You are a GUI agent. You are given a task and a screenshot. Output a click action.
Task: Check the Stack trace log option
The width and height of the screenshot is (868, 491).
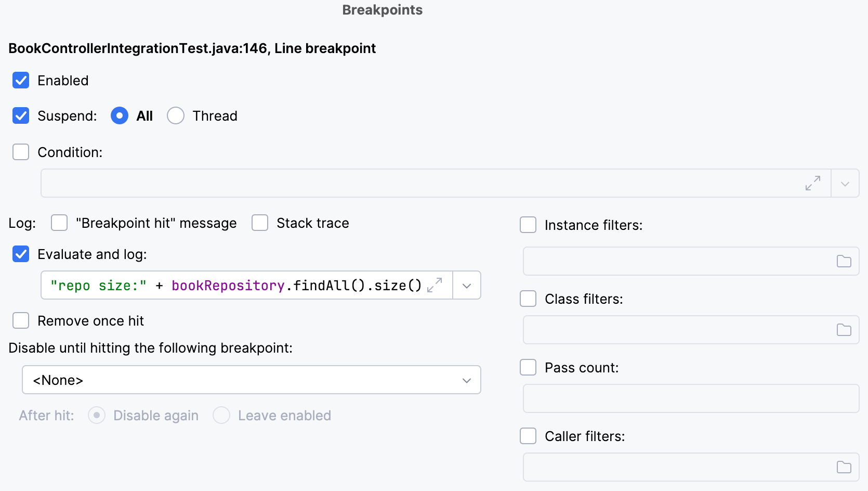pyautogui.click(x=260, y=223)
